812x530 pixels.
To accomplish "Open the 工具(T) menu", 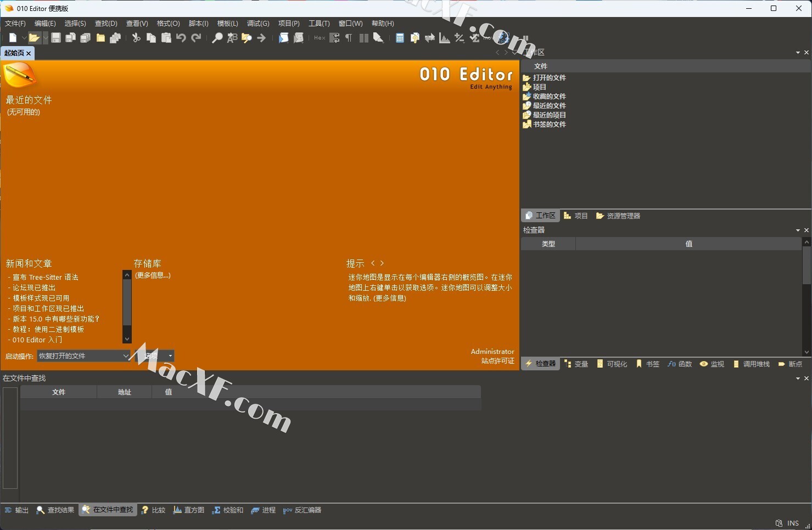I will [319, 24].
